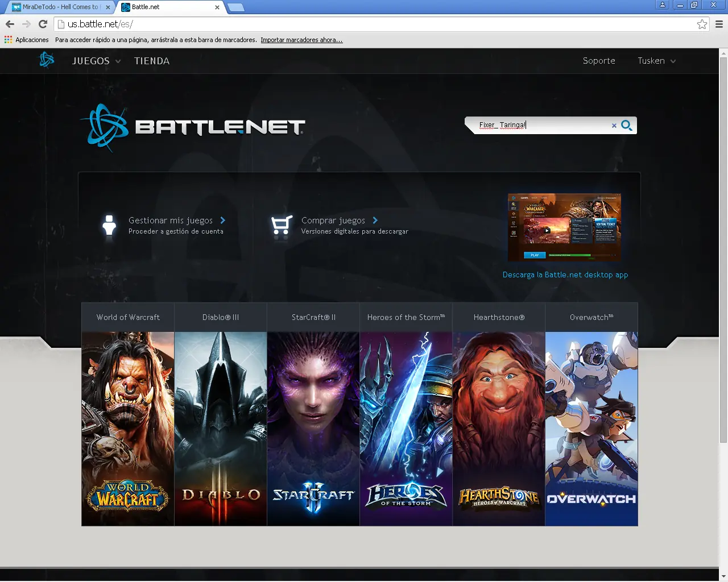Image resolution: width=728 pixels, height=582 pixels.
Task: Bookmark this page with the star icon
Action: (x=702, y=24)
